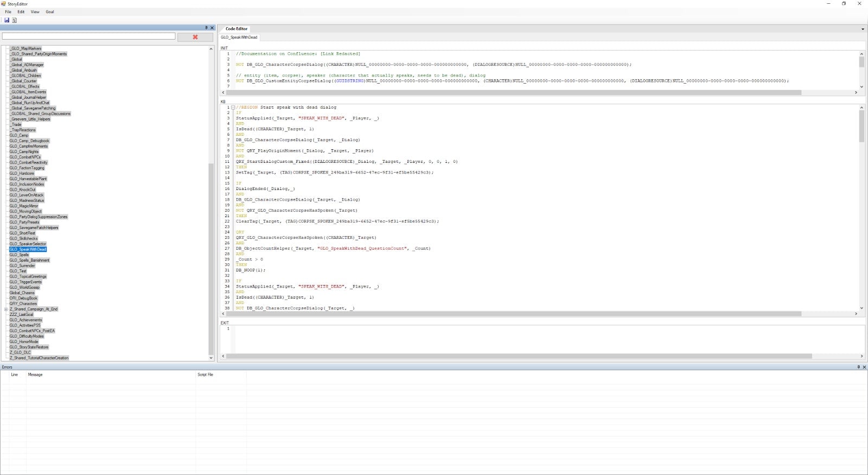Click the document icon next to Save

click(14, 20)
